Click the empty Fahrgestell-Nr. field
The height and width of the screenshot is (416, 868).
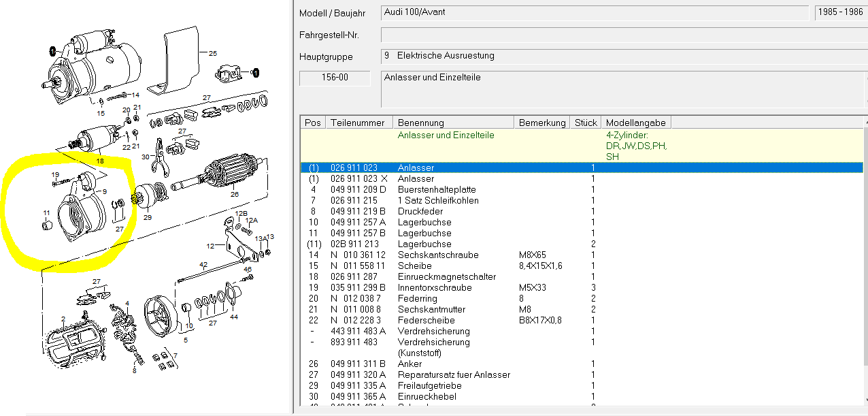click(622, 34)
